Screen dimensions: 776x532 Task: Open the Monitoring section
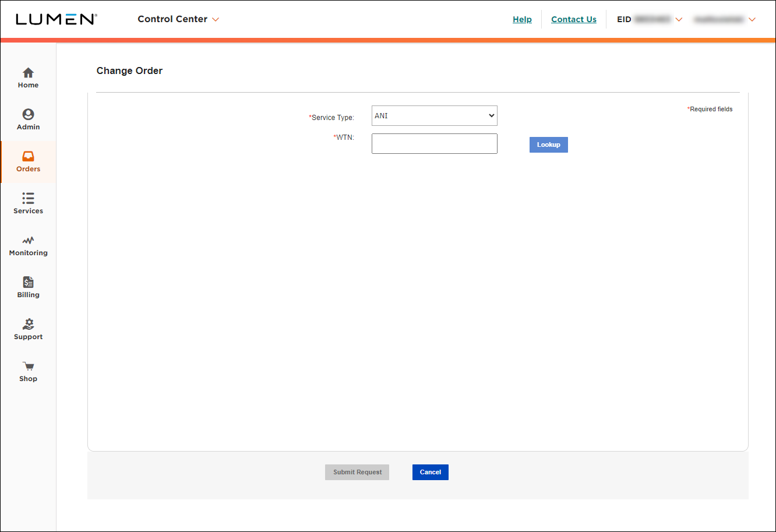click(x=28, y=246)
